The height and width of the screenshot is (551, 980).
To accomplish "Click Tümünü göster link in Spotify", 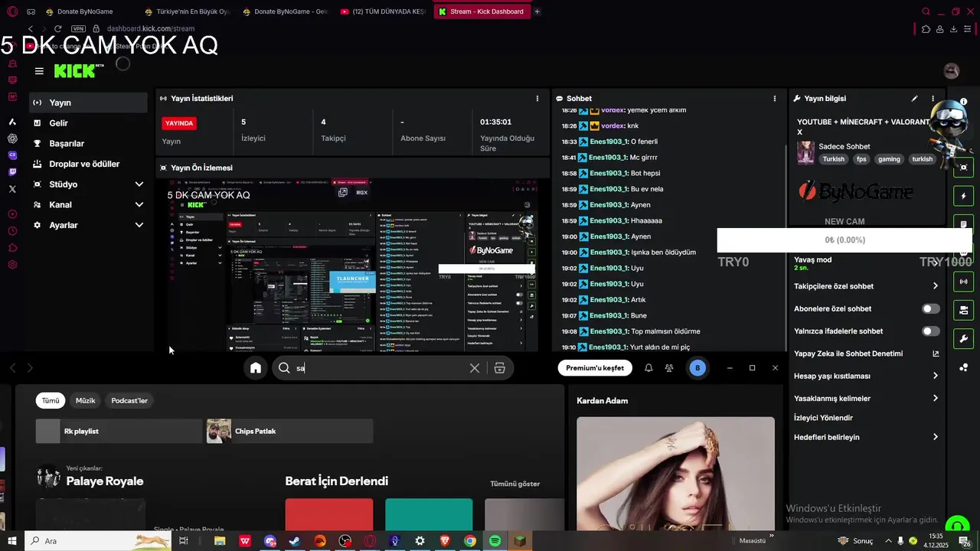I will 515,484.
